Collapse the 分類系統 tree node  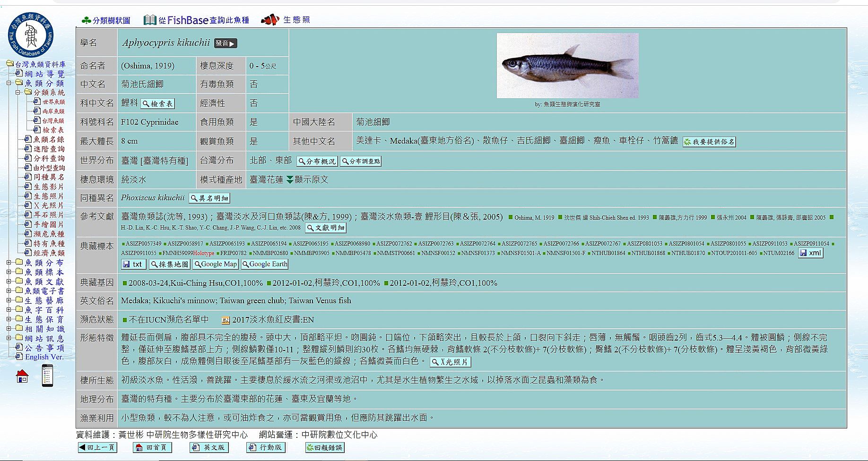[x=18, y=93]
